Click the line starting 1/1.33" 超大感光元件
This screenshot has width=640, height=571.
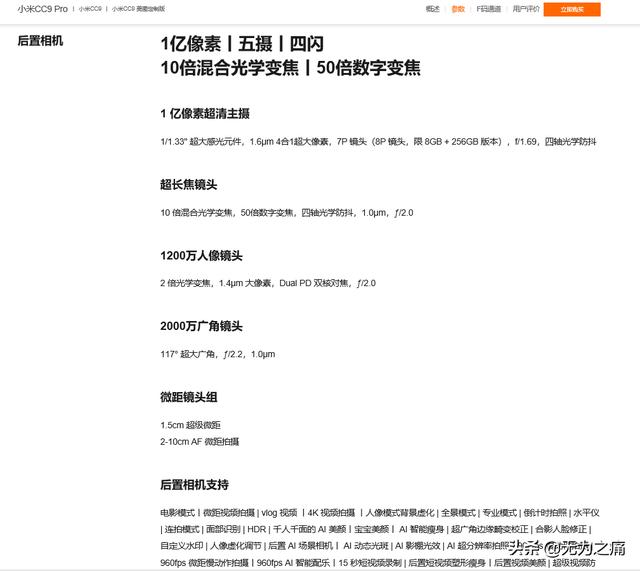[378, 142]
